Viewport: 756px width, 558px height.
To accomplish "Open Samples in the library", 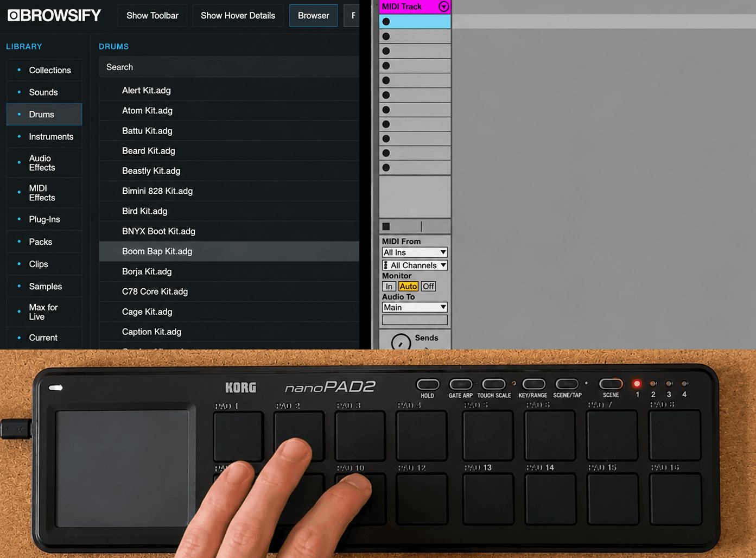I will 45,286.
